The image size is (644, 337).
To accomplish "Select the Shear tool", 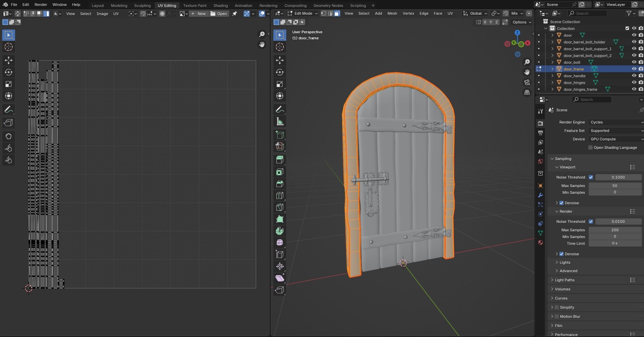I will [x=280, y=278].
